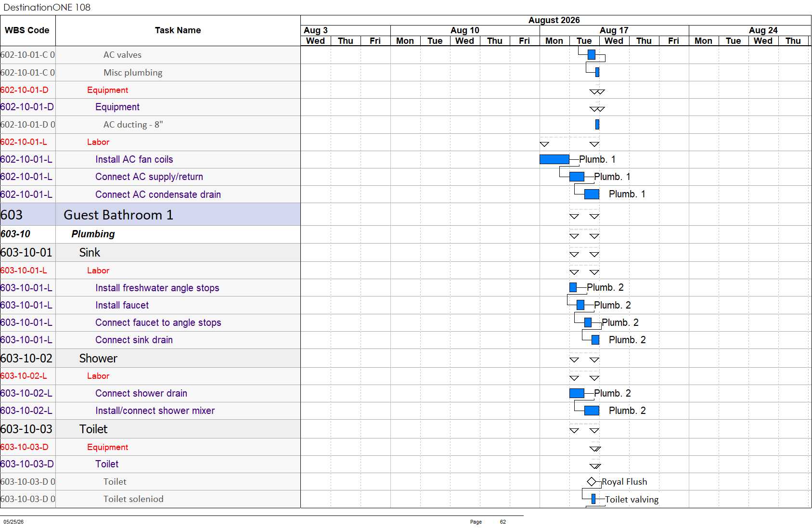
Task: Click the AC ducting - 8" task bar
Action: point(597,125)
